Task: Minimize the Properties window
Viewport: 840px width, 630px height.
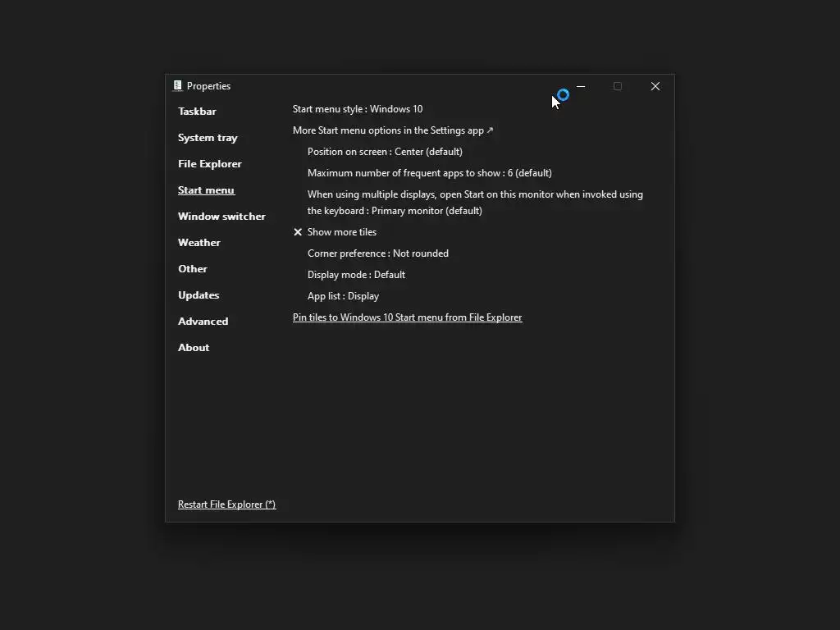Action: pyautogui.click(x=581, y=86)
